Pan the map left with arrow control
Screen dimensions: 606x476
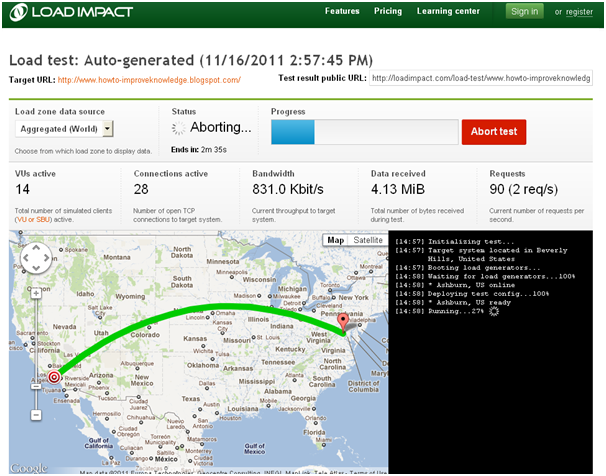coord(26,258)
